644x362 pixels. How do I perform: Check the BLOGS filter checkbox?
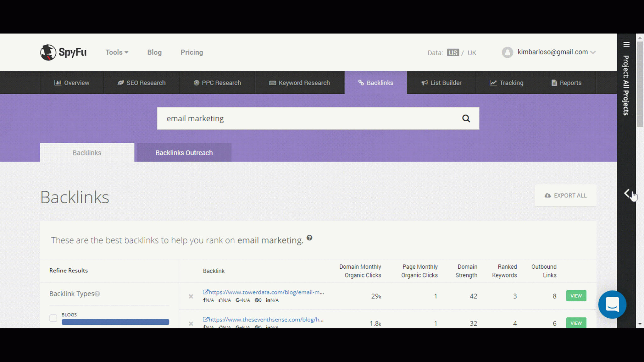point(53,318)
